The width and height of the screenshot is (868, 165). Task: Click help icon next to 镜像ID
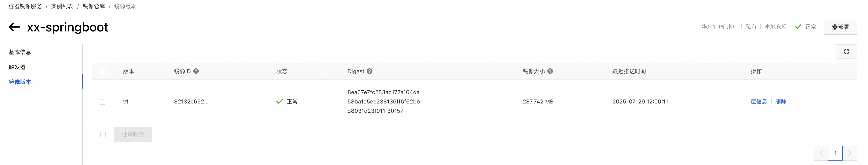[196, 71]
